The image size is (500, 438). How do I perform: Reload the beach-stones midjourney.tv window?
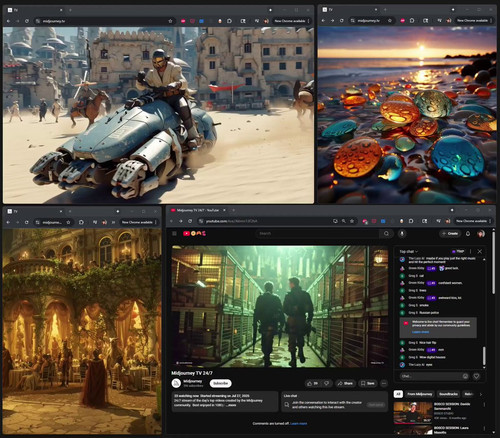[x=341, y=21]
